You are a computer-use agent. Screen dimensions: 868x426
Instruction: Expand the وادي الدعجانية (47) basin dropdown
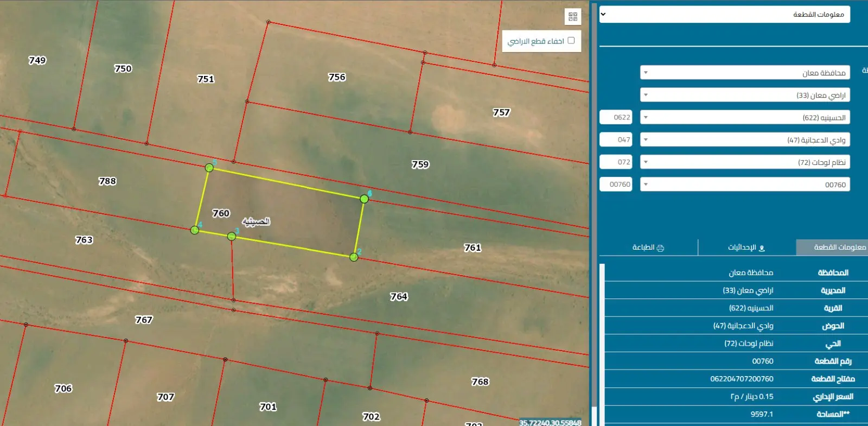[x=744, y=139]
